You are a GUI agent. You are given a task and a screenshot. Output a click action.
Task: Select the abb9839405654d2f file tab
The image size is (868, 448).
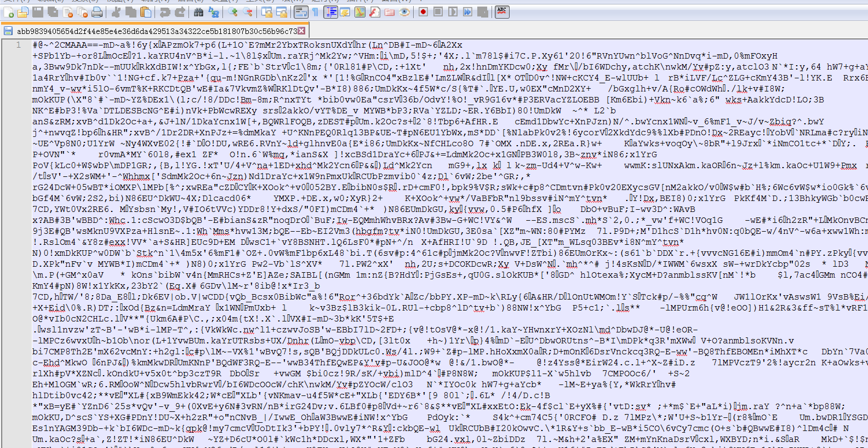tap(155, 31)
